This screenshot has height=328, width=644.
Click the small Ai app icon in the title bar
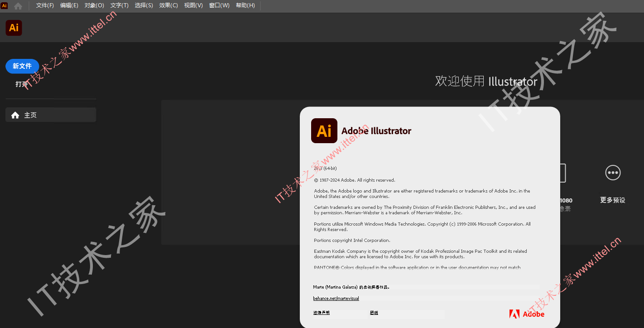coord(5,5)
